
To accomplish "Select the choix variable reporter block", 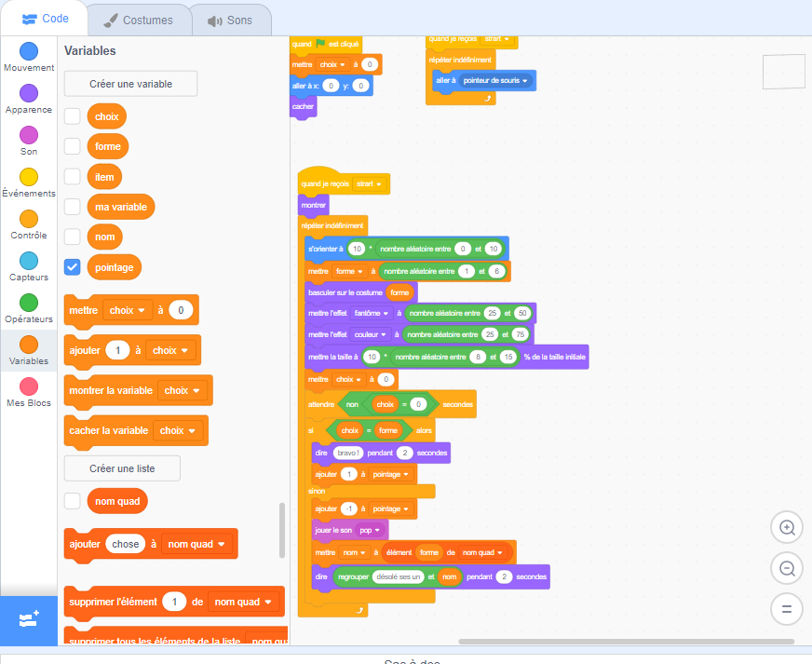I will [x=107, y=116].
